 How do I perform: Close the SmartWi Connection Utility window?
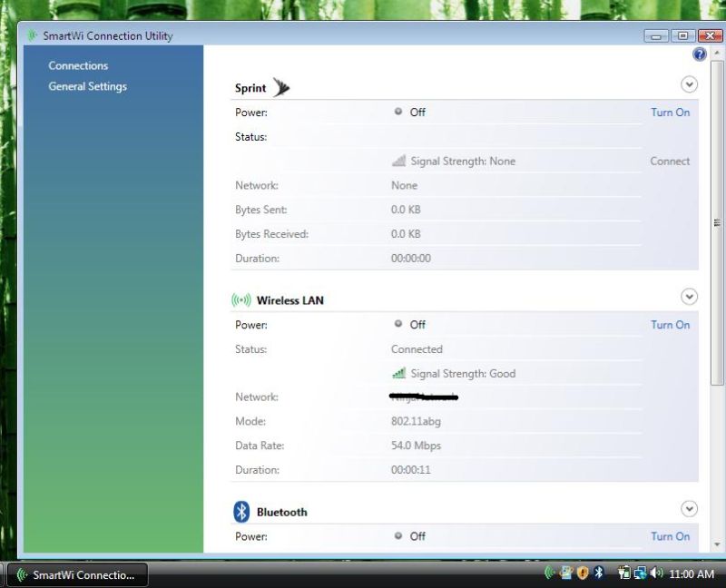710,35
